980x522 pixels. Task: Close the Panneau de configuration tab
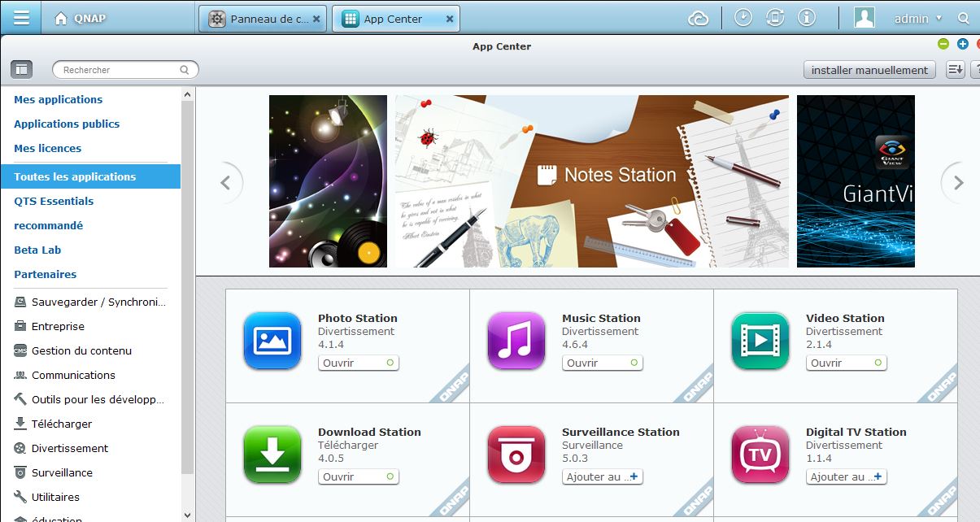(316, 19)
